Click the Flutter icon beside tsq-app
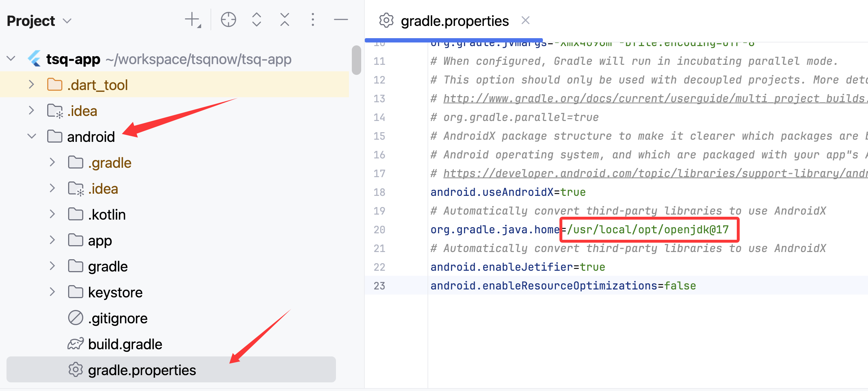Image resolution: width=868 pixels, height=391 pixels. [x=35, y=59]
